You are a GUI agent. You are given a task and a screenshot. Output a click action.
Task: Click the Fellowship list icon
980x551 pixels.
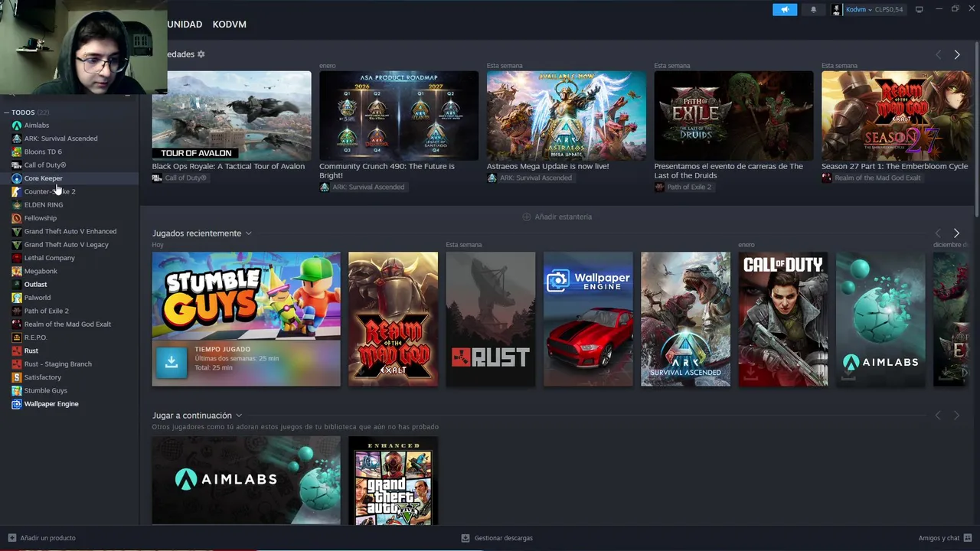[17, 218]
